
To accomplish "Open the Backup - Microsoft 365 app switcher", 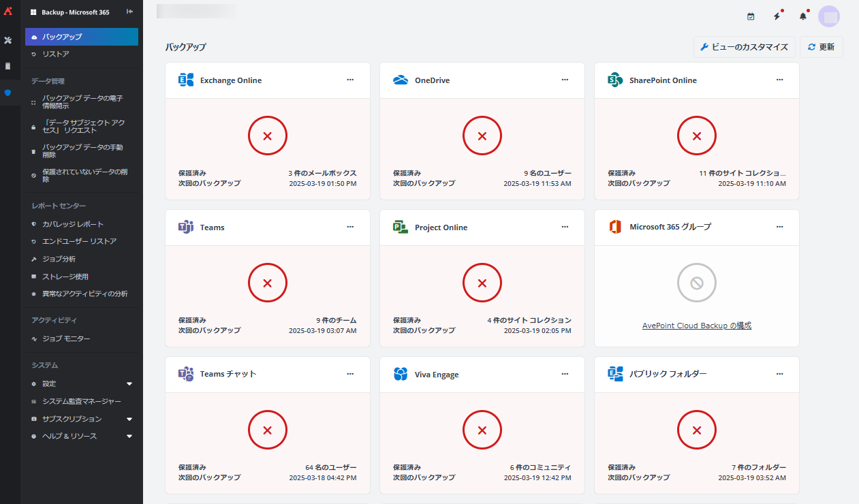I will click(70, 12).
